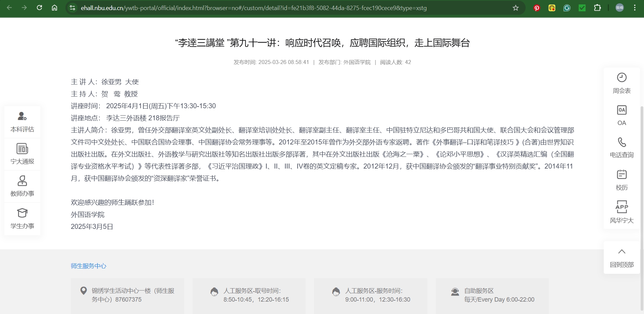Click the Pinterest extension icon
644x314 pixels.
[x=537, y=8]
